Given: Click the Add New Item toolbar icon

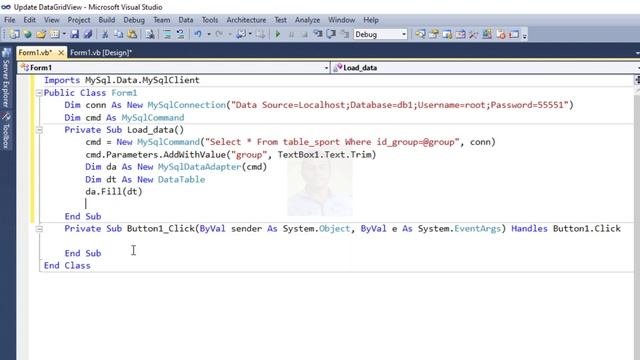Looking at the screenshot, I should coord(54,34).
